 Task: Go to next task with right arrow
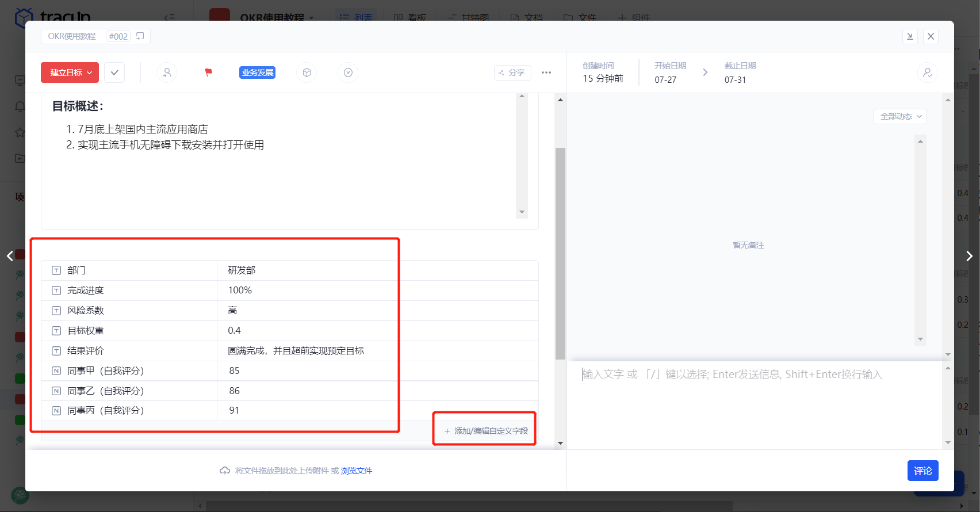969,256
